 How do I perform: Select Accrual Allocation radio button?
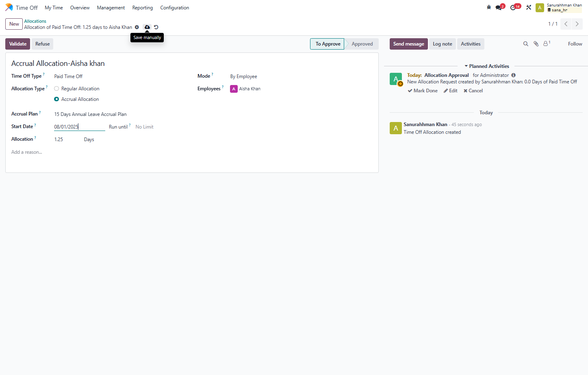(56, 99)
